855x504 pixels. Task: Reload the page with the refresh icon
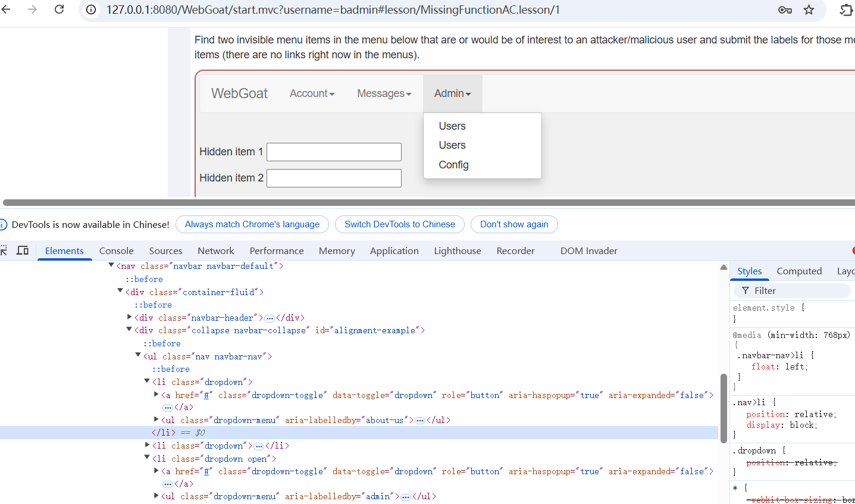point(59,10)
